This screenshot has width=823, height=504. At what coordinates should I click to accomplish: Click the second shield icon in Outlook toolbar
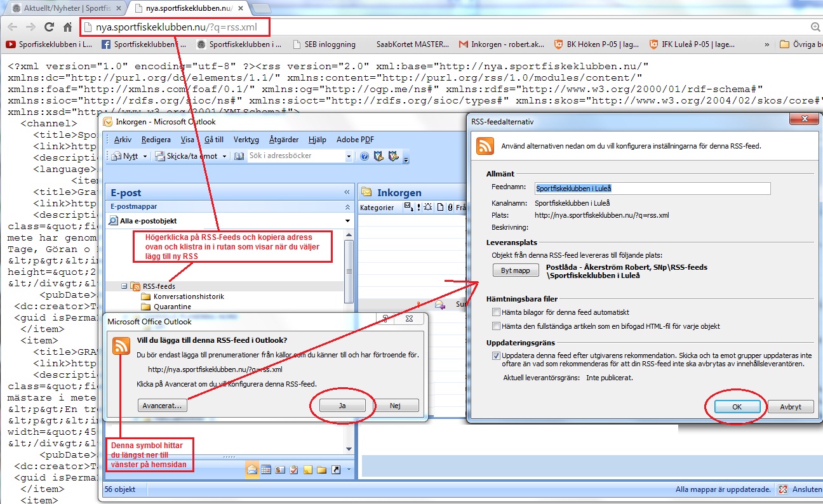coord(394,156)
